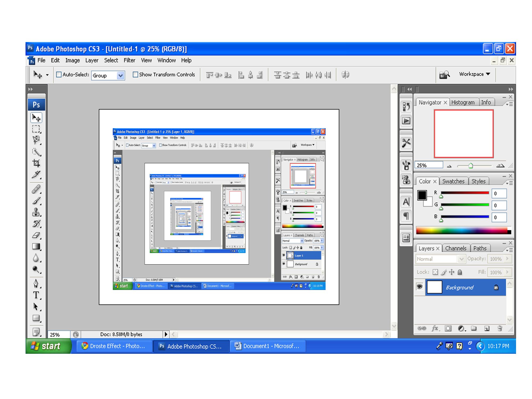Select the Pen tool
The width and height of the screenshot is (532, 399).
36,284
